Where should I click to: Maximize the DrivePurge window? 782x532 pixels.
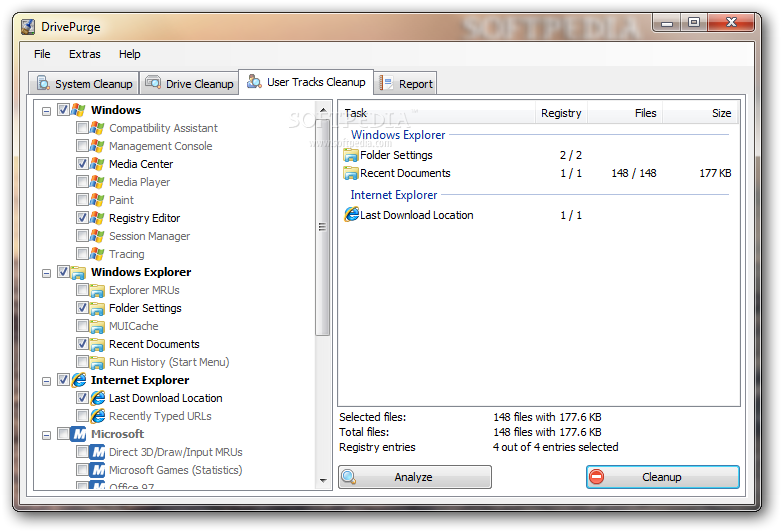[694, 22]
